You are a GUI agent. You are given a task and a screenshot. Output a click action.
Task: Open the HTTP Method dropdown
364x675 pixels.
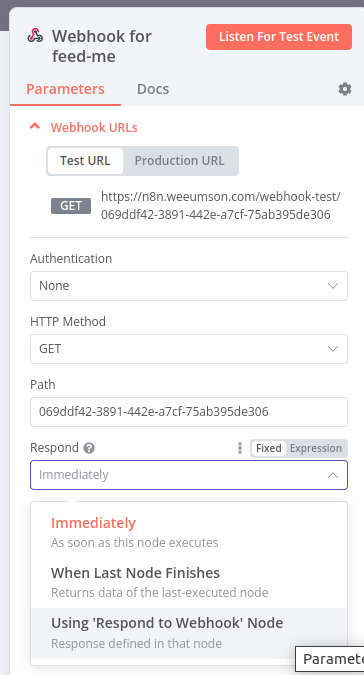point(189,349)
